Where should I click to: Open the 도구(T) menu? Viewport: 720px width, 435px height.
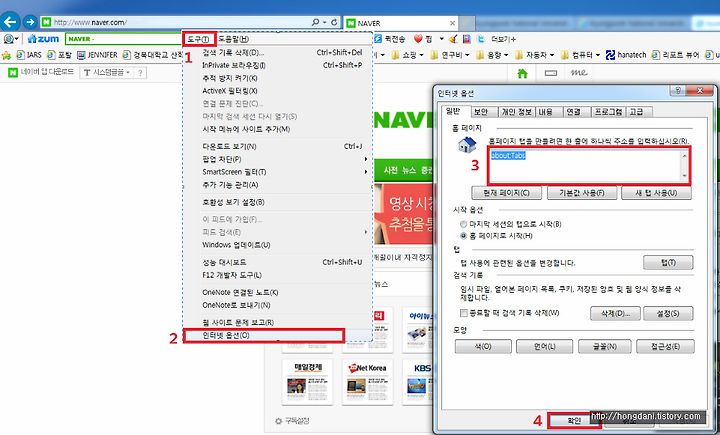click(x=199, y=40)
